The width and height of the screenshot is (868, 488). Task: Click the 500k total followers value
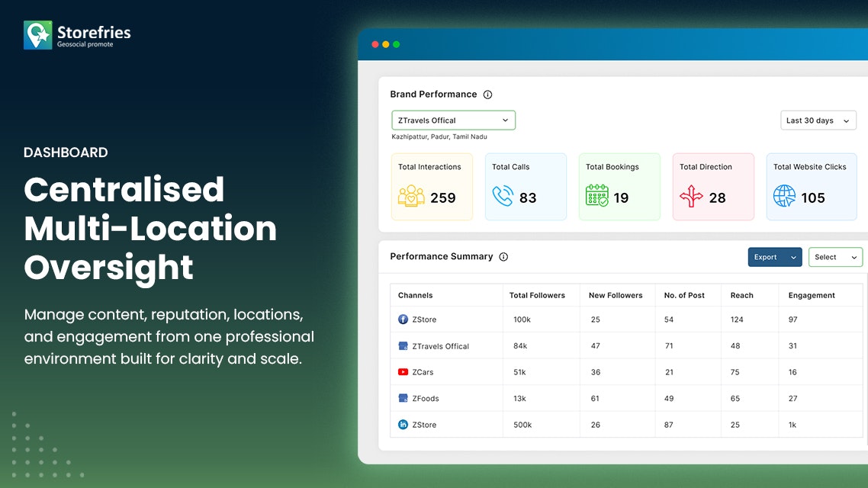(522, 425)
